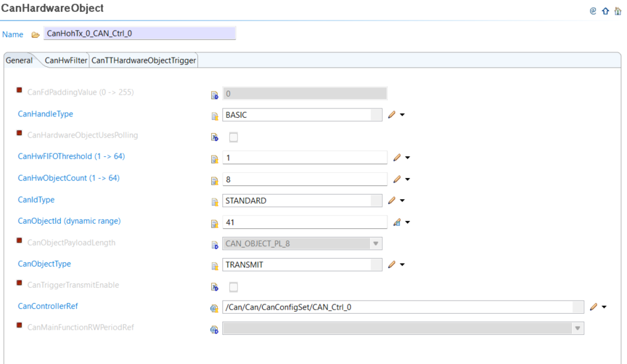Toggle the CanTriggerTransmitEnable checkbox
627x364 pixels.
[233, 287]
